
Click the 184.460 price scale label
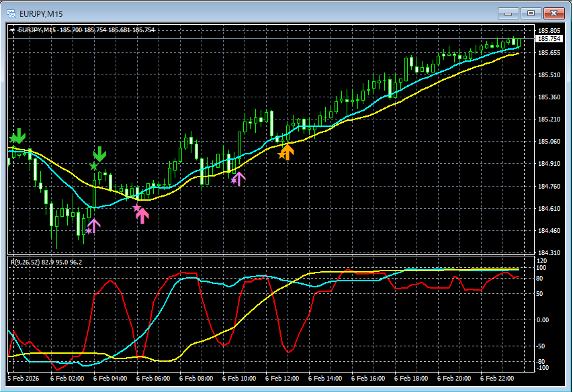549,231
